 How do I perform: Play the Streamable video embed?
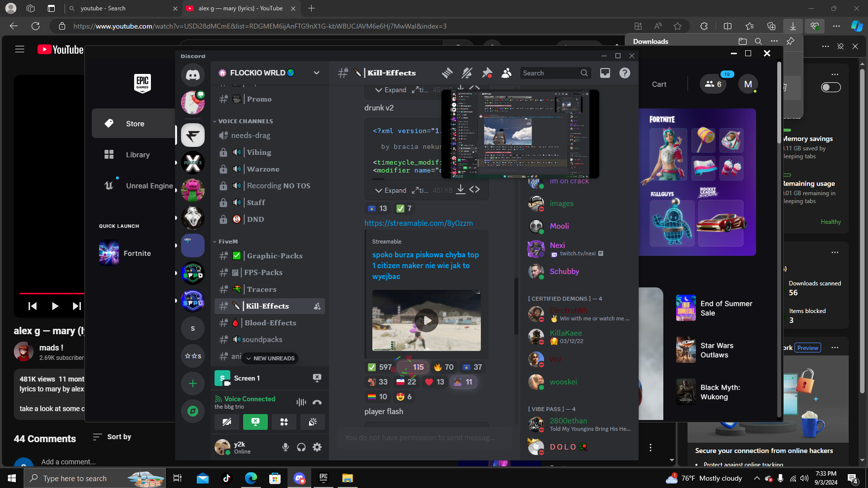pyautogui.click(x=427, y=320)
